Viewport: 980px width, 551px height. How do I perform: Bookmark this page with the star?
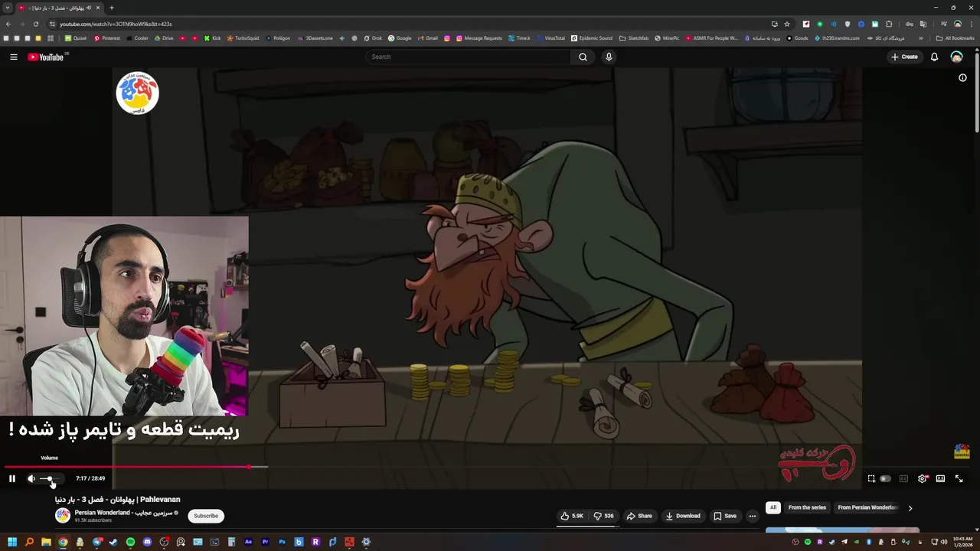point(787,24)
